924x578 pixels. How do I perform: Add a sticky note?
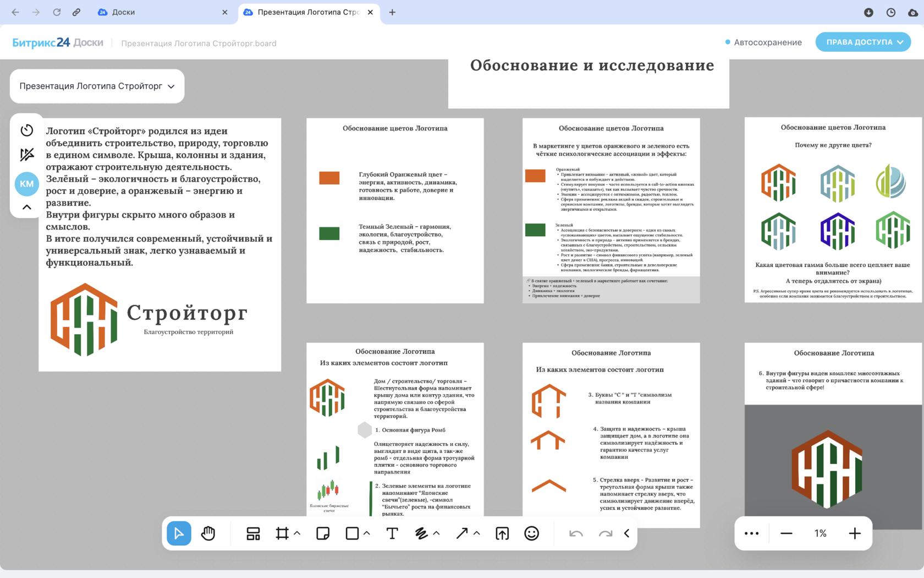323,533
